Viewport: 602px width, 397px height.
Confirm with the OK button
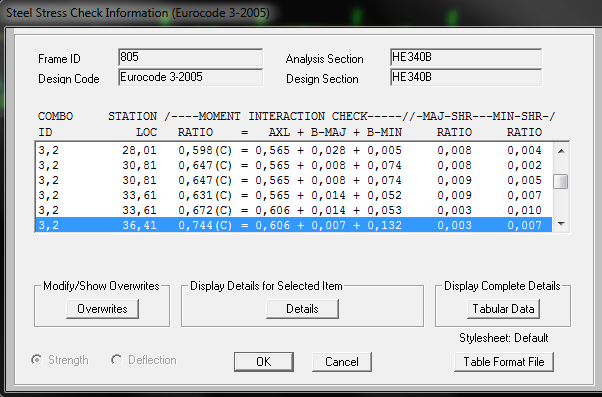(x=263, y=362)
